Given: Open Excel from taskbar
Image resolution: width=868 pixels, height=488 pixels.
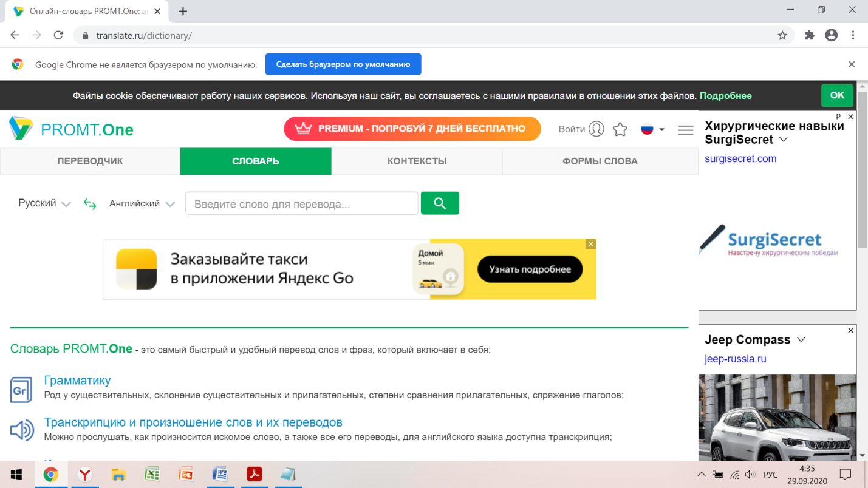Looking at the screenshot, I should [x=152, y=474].
